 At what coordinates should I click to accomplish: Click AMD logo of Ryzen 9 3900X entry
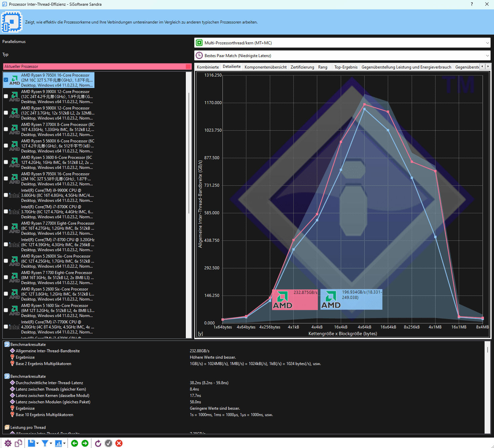14,97
